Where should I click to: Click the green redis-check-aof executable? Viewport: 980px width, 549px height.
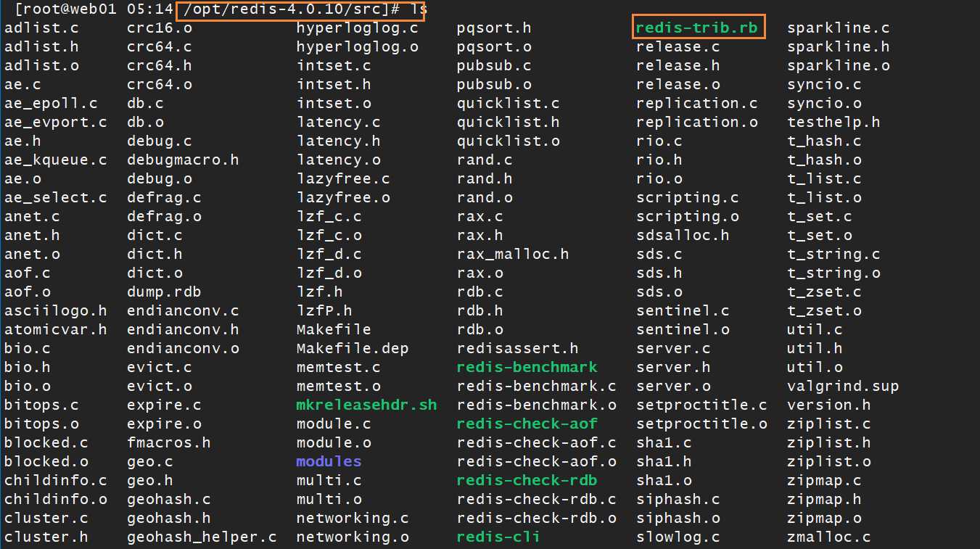coord(527,424)
